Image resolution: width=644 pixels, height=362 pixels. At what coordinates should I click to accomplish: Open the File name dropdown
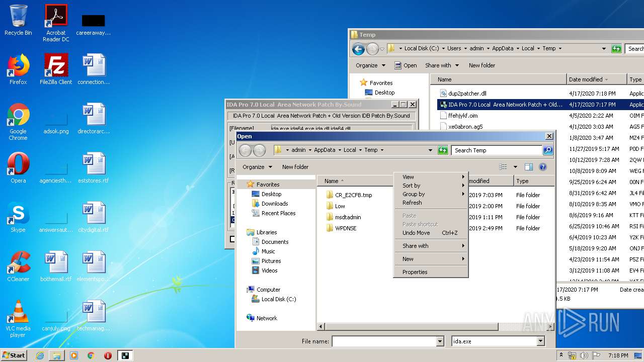pos(440,341)
